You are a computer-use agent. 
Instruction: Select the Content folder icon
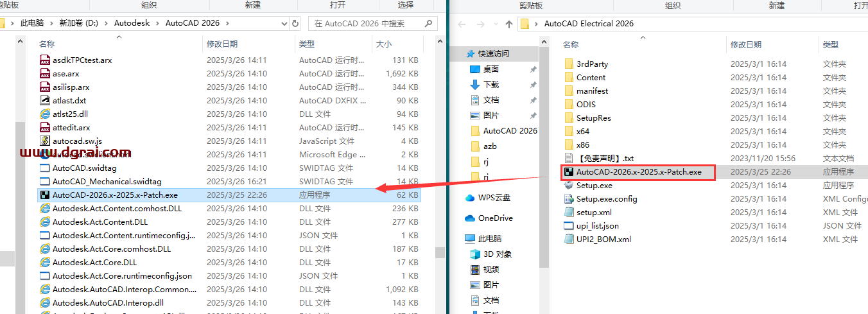tap(569, 77)
